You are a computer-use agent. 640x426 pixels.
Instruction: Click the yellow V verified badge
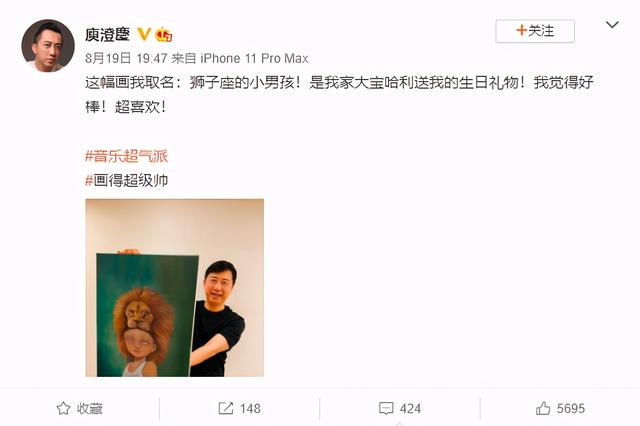(144, 34)
